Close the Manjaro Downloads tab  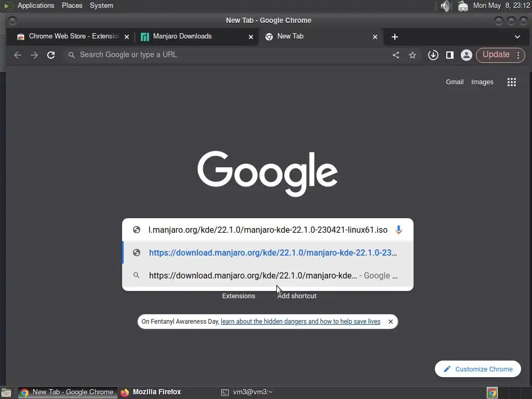coord(251,37)
